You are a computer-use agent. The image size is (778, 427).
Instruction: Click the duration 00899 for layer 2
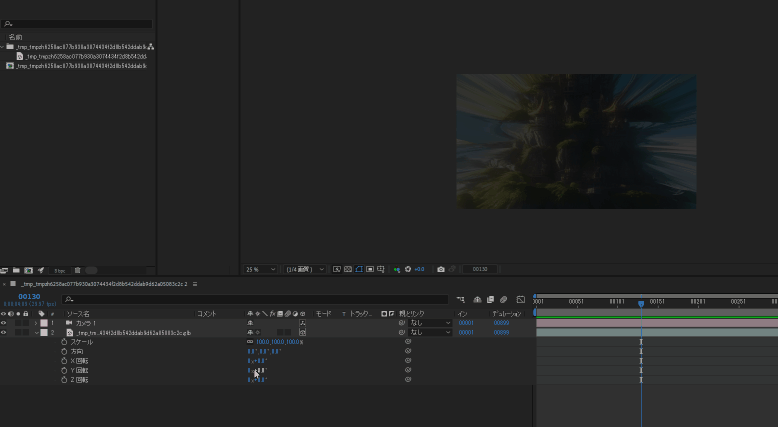[501, 332]
